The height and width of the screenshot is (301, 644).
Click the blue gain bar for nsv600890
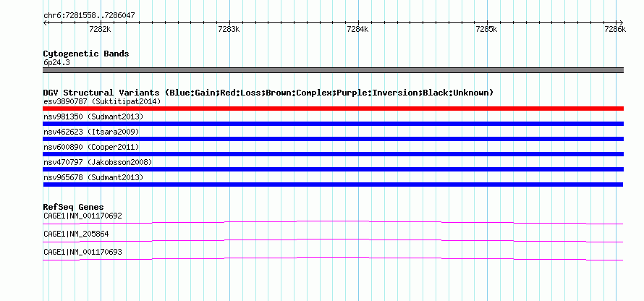(x=333, y=154)
